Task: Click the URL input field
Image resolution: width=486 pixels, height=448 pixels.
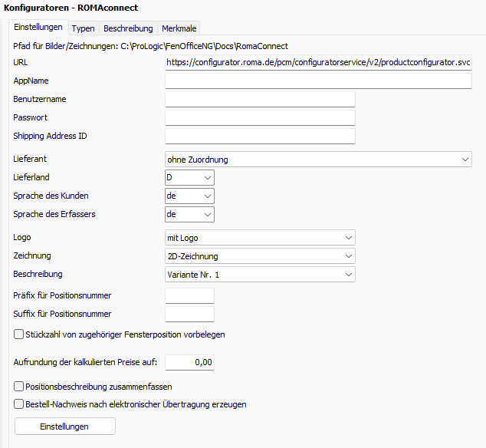Action: click(318, 62)
